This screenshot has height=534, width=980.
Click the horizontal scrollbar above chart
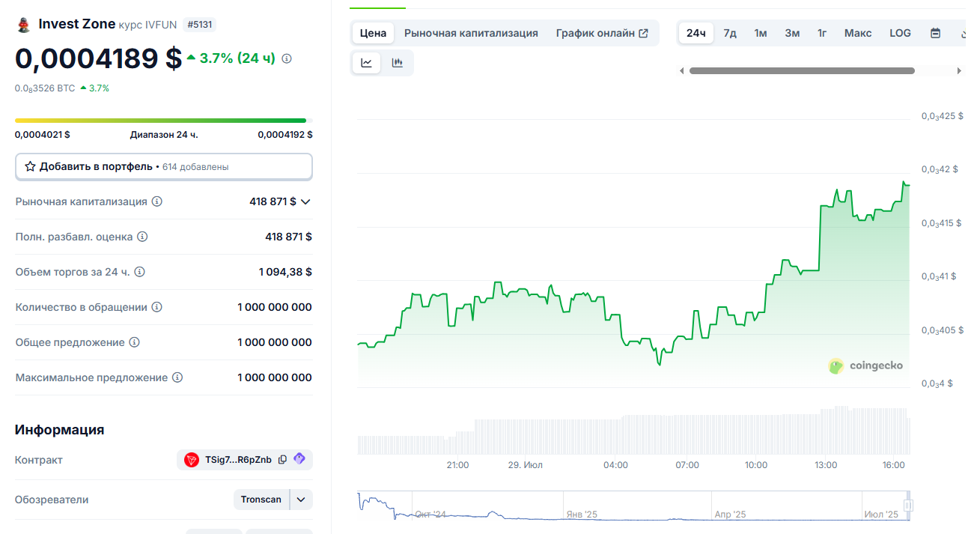pyautogui.click(x=802, y=71)
